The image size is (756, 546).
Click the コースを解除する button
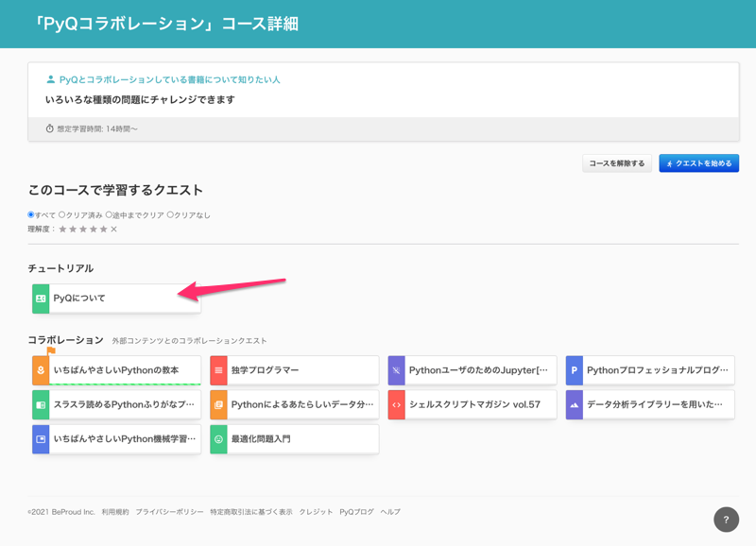tap(617, 163)
